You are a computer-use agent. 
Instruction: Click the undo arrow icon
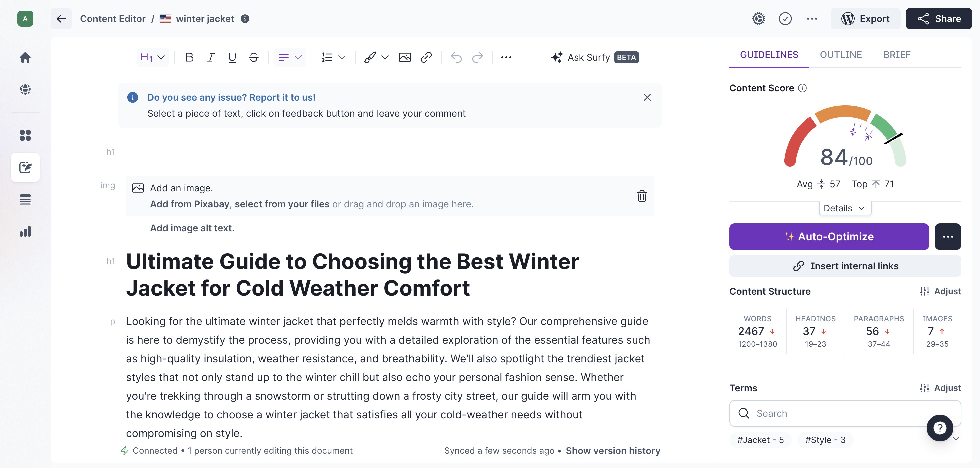pos(456,57)
